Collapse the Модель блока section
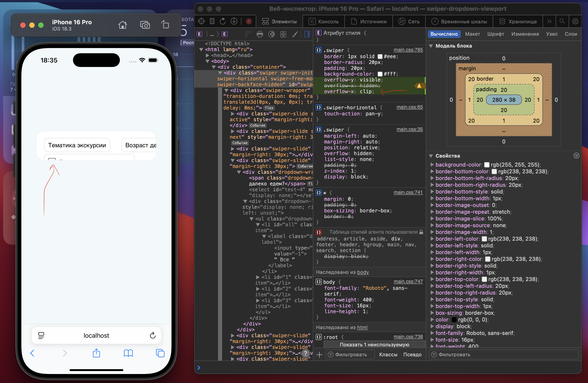The height and width of the screenshot is (383, 588). pyautogui.click(x=431, y=46)
